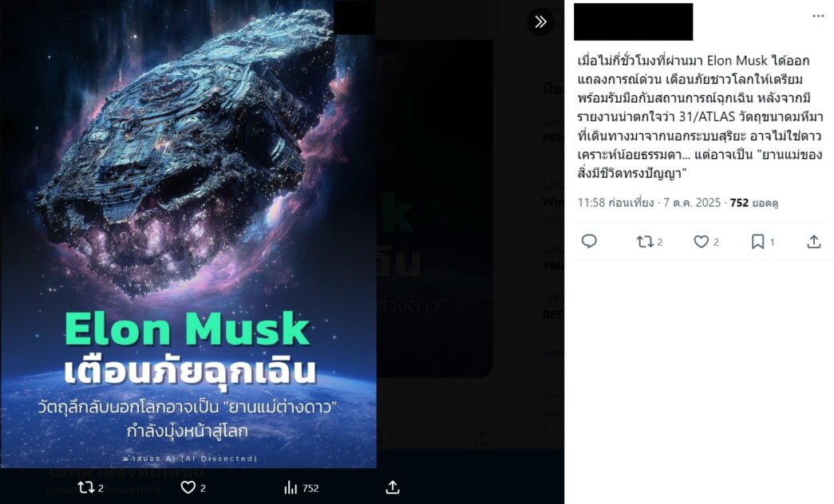Open share menu in the side panel

click(x=814, y=242)
